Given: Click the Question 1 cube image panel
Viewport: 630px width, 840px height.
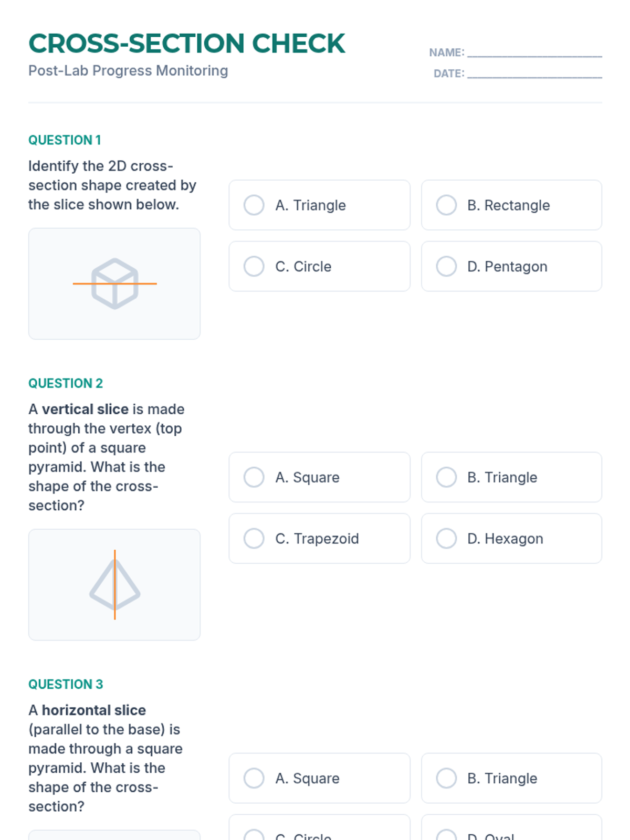Looking at the screenshot, I should coord(58,320).
